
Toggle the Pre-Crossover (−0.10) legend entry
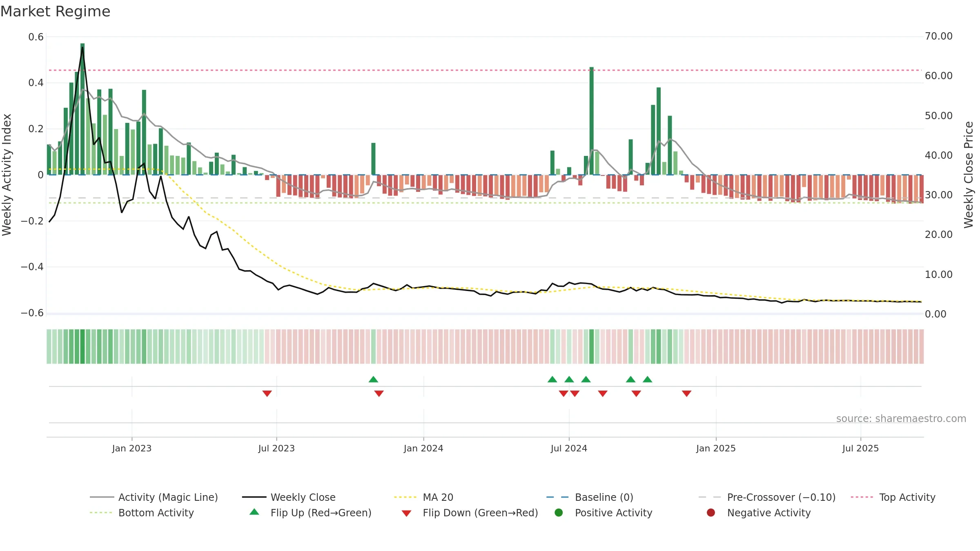(767, 497)
